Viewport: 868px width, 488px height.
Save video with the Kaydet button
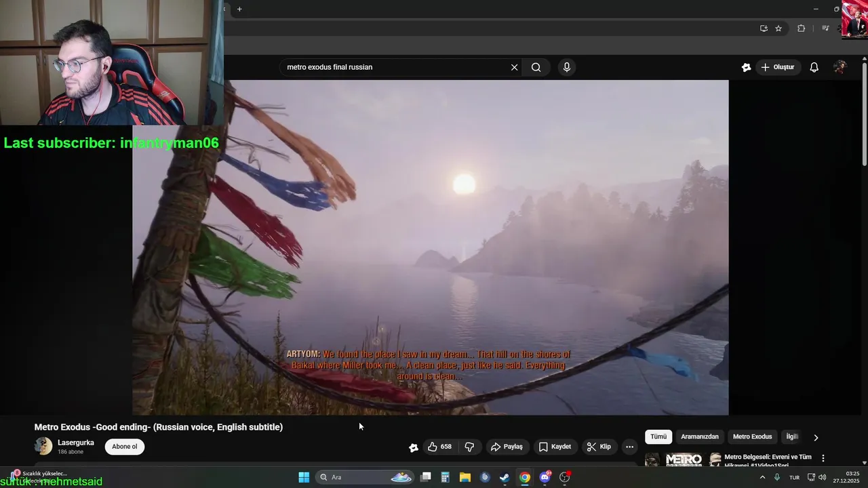tap(555, 447)
